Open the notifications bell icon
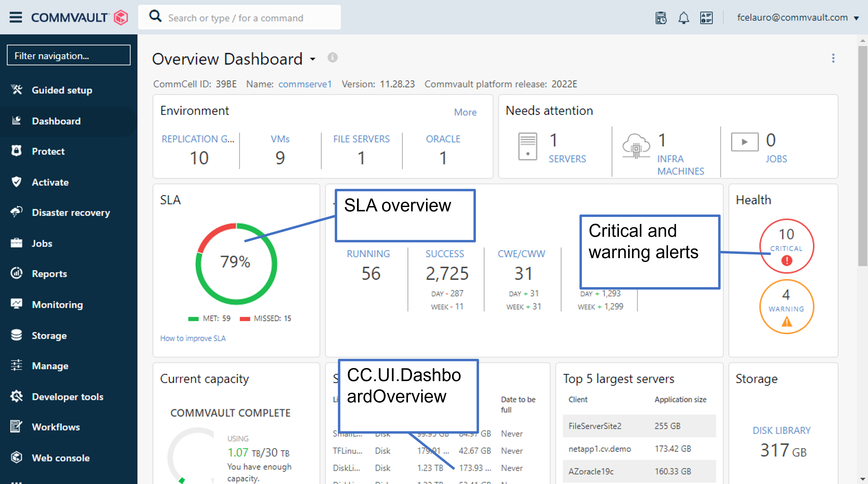 point(684,17)
